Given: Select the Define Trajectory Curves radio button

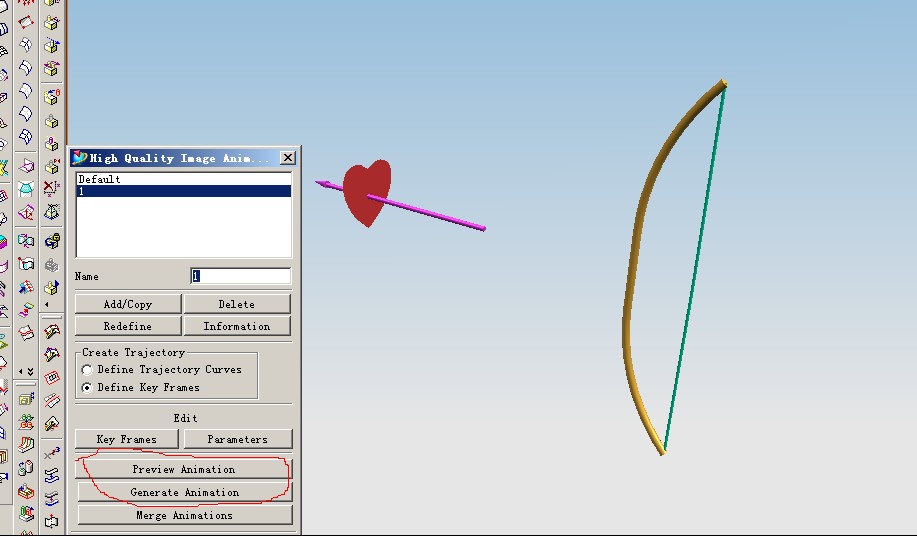Looking at the screenshot, I should (88, 370).
